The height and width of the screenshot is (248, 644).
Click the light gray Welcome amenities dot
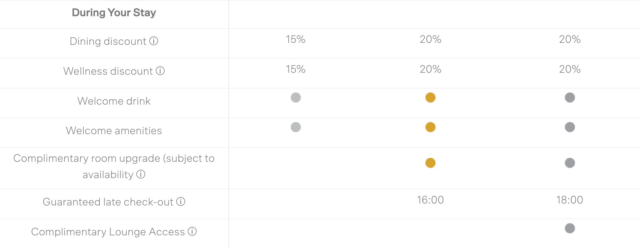296,127
